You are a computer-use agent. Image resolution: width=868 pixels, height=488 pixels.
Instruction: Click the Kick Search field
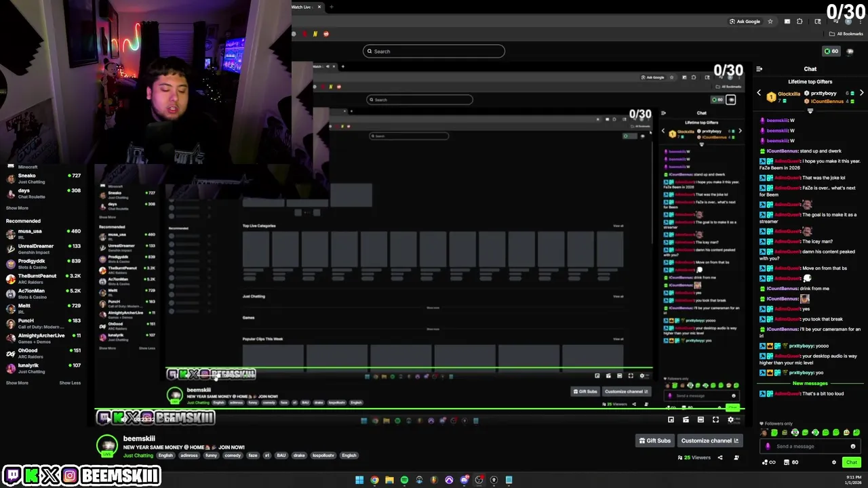434,52
